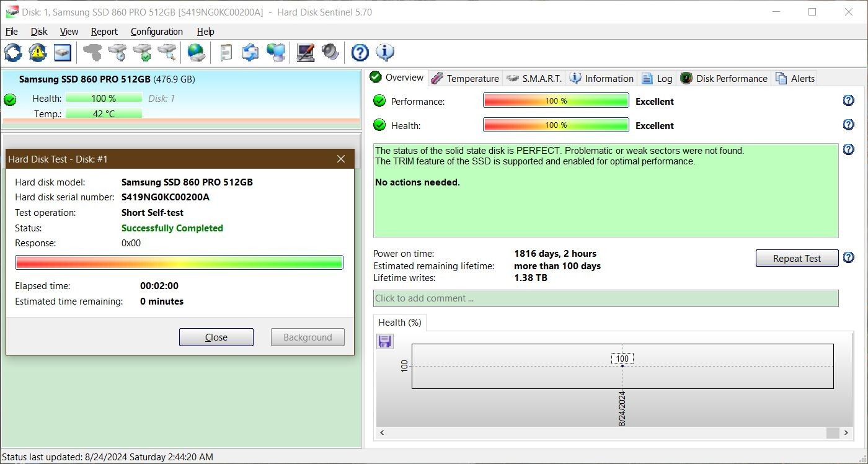Click the Refresh toolbar icon
The image size is (868, 464).
click(13, 53)
